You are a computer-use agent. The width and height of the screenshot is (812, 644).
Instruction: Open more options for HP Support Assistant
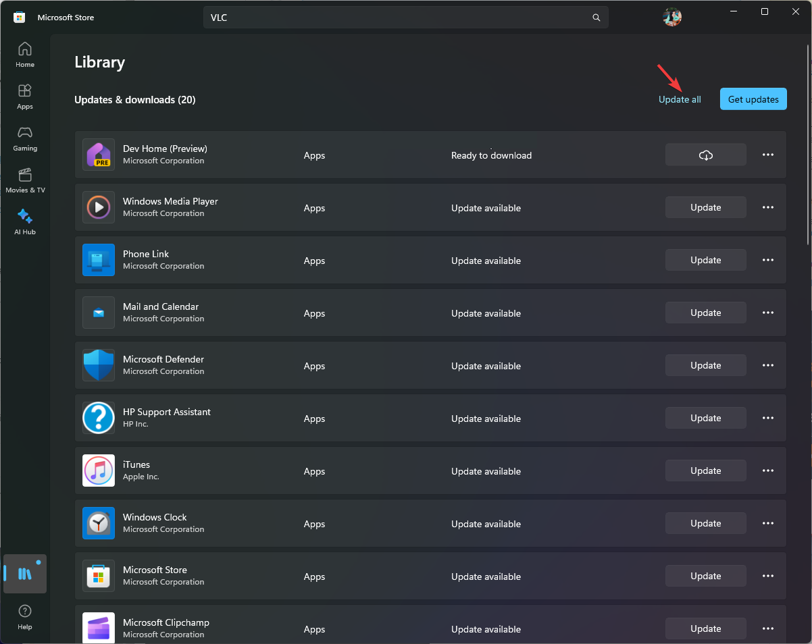point(768,418)
